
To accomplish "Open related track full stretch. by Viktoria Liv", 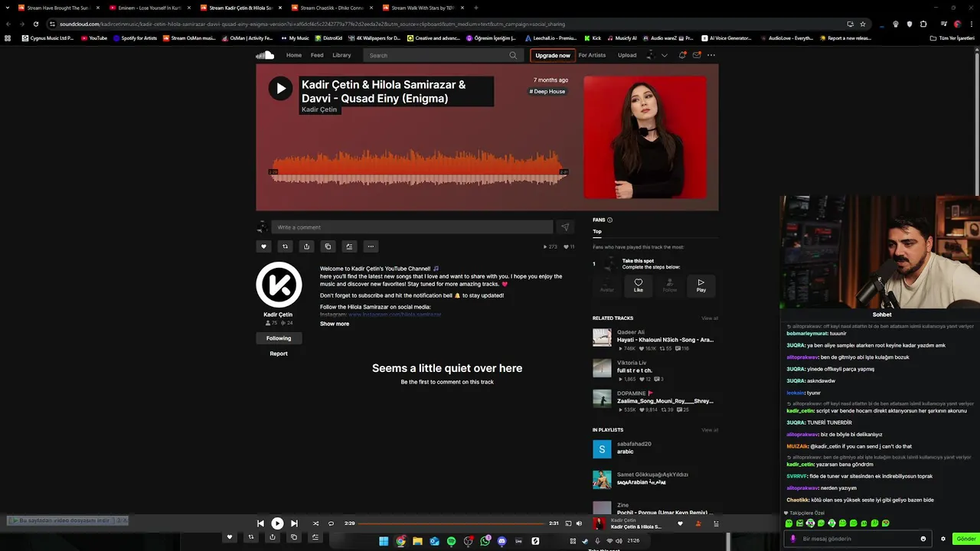I will click(x=635, y=370).
